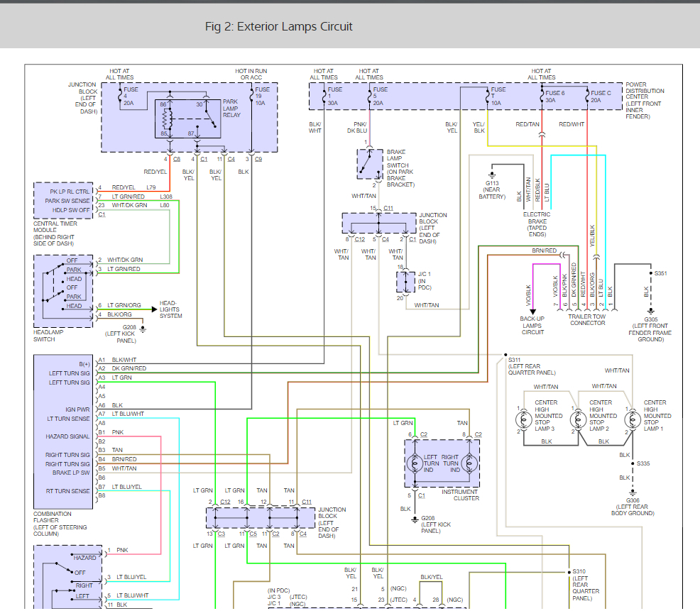700x611 pixels.
Task: Click the S311 splice dot
Action: pyautogui.click(x=505, y=354)
